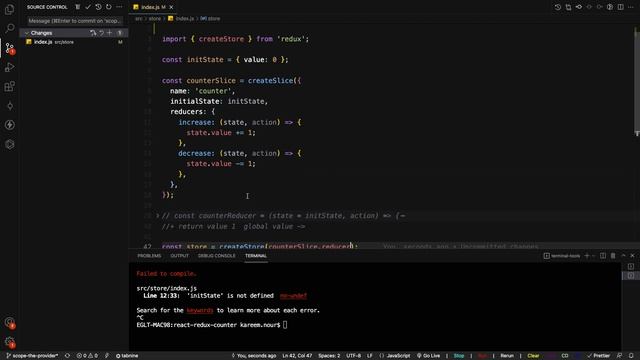Switch to the Problems panel tab

click(149, 256)
